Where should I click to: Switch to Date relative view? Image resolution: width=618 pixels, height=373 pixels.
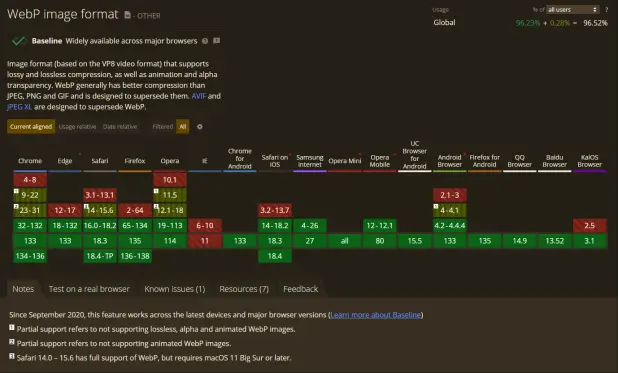[x=120, y=127]
